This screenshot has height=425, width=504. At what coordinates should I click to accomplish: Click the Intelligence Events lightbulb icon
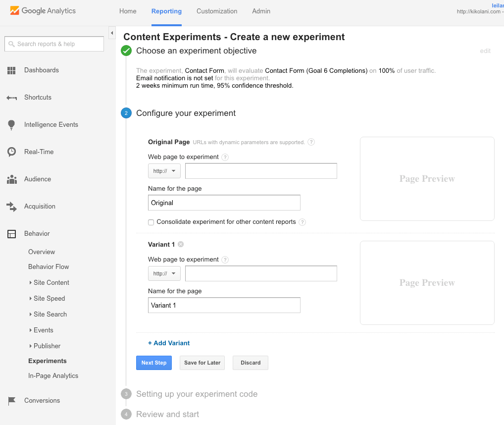12,125
